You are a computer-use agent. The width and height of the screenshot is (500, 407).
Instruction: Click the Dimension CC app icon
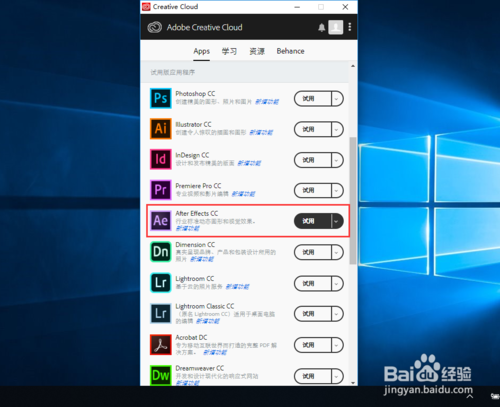(161, 252)
